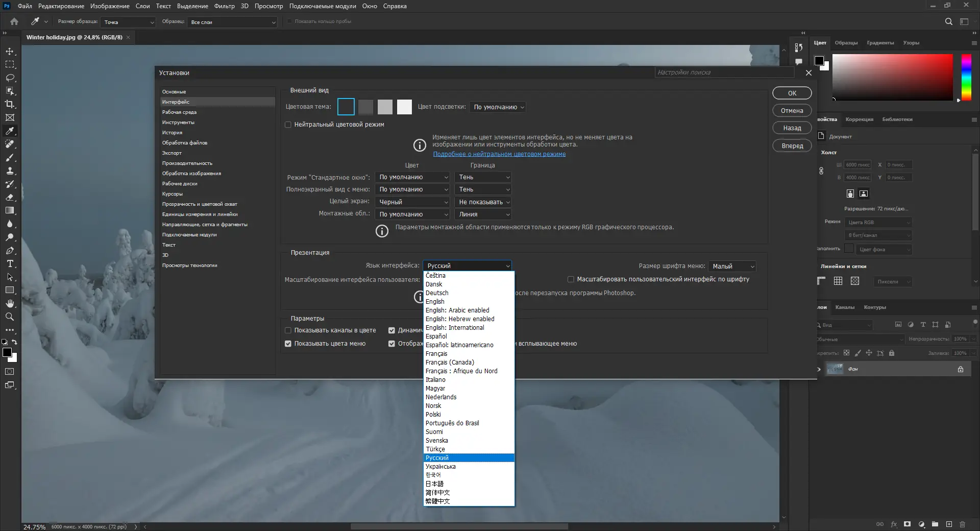This screenshot has height=531, width=980.
Task: Select the Eraser tool
Action: pyautogui.click(x=10, y=197)
